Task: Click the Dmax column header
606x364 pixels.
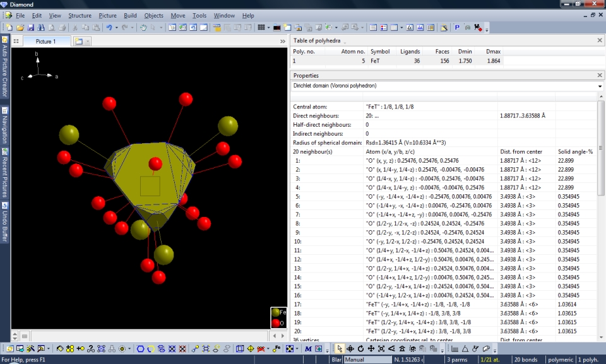Action: [493, 51]
